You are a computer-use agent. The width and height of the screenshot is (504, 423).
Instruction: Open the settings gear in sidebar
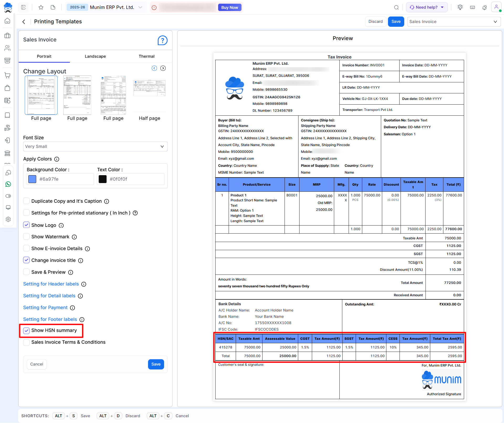coord(8,219)
